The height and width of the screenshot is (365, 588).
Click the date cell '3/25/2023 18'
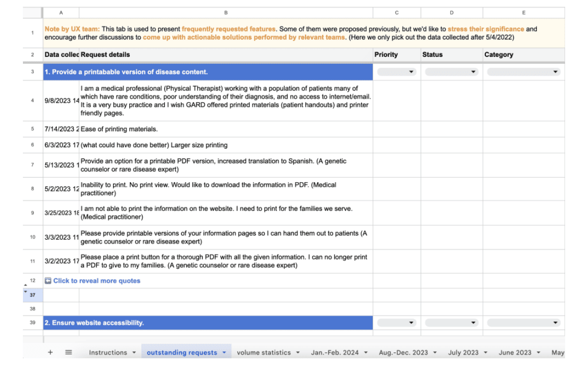(x=61, y=213)
